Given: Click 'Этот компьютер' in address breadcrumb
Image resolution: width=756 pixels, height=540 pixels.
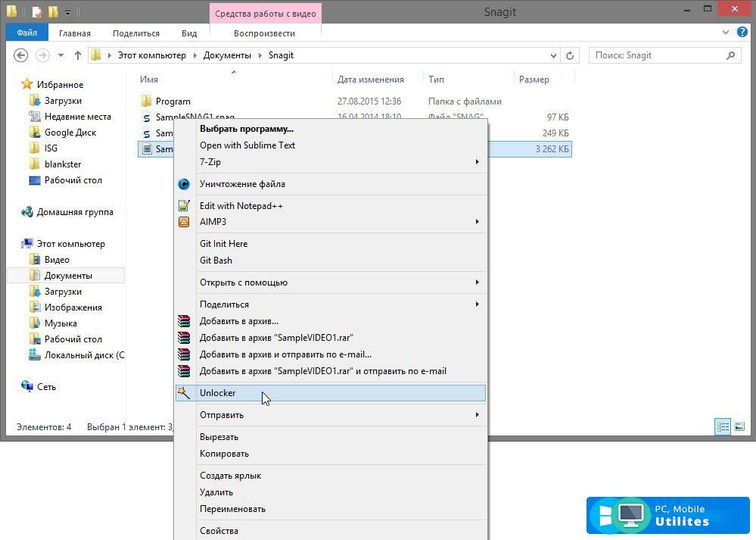Looking at the screenshot, I should pyautogui.click(x=152, y=55).
